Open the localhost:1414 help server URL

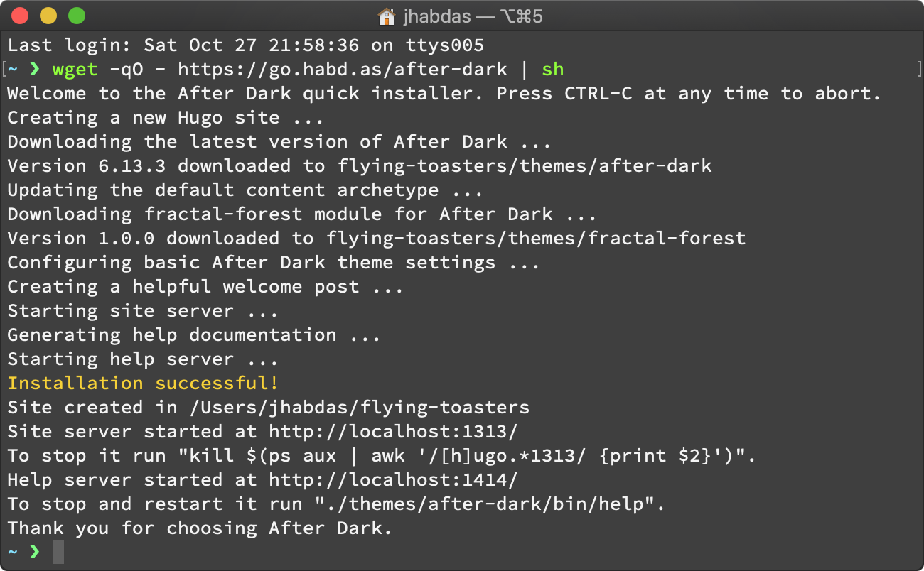pos(393,480)
